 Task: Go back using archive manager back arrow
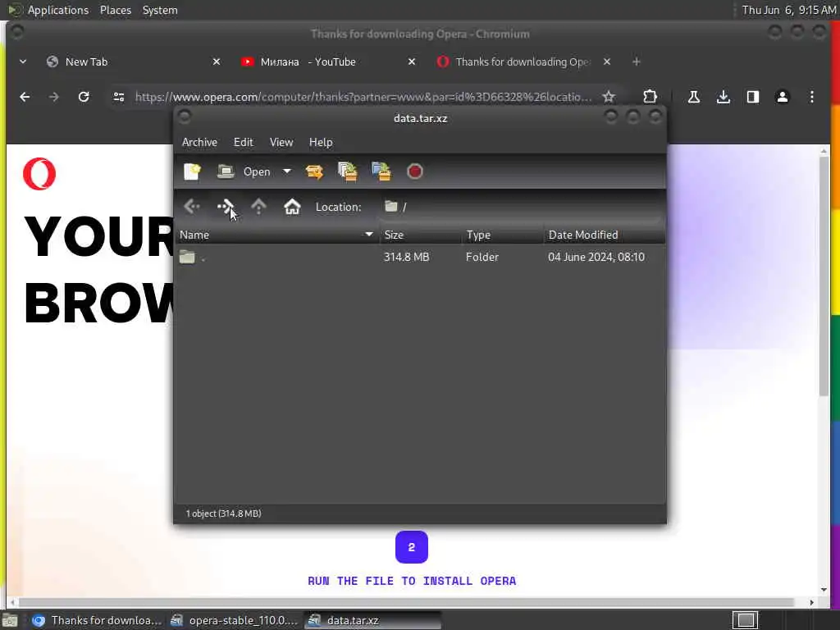coord(192,206)
